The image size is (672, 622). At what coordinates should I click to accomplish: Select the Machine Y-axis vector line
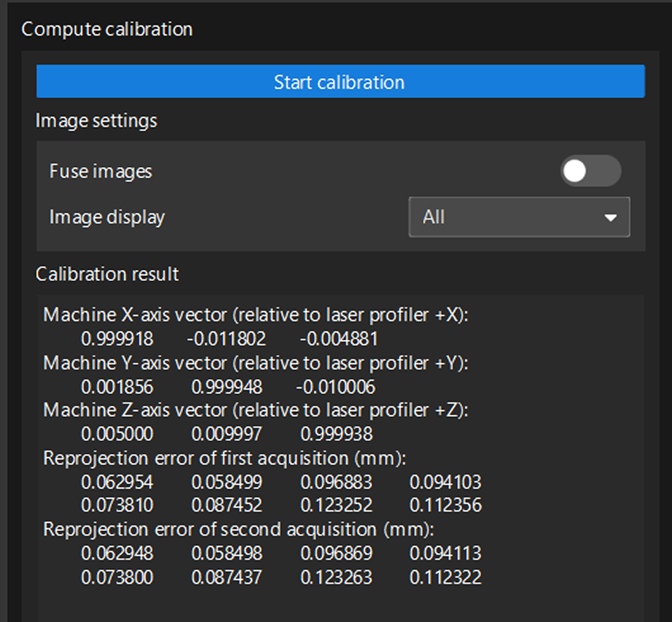coord(256,363)
